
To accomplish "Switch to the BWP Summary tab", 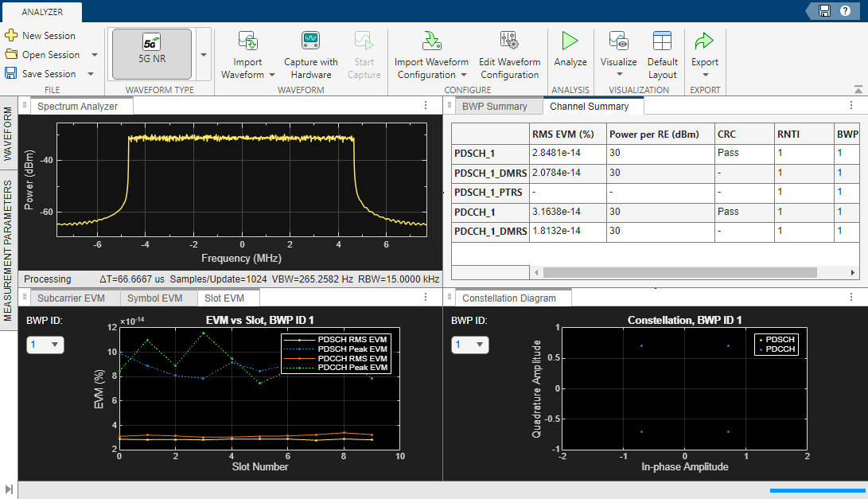I will [497, 105].
